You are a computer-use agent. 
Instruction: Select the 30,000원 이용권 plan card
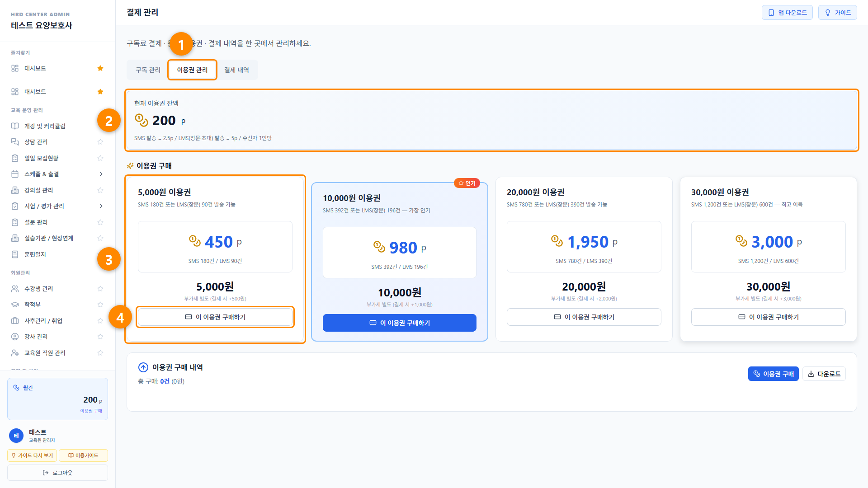pyautogui.click(x=768, y=259)
